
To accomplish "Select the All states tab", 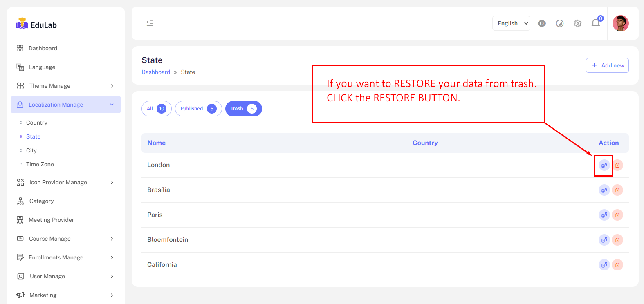I will click(156, 109).
